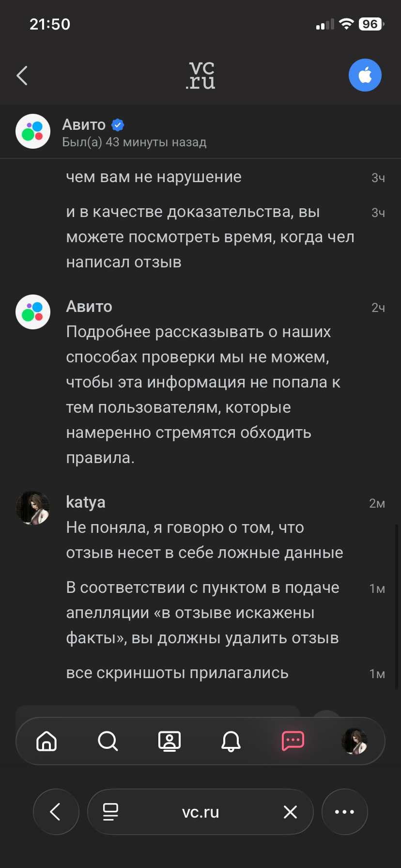Go back using the header chevron arrow
This screenshot has width=401, height=868.
coord(22,76)
